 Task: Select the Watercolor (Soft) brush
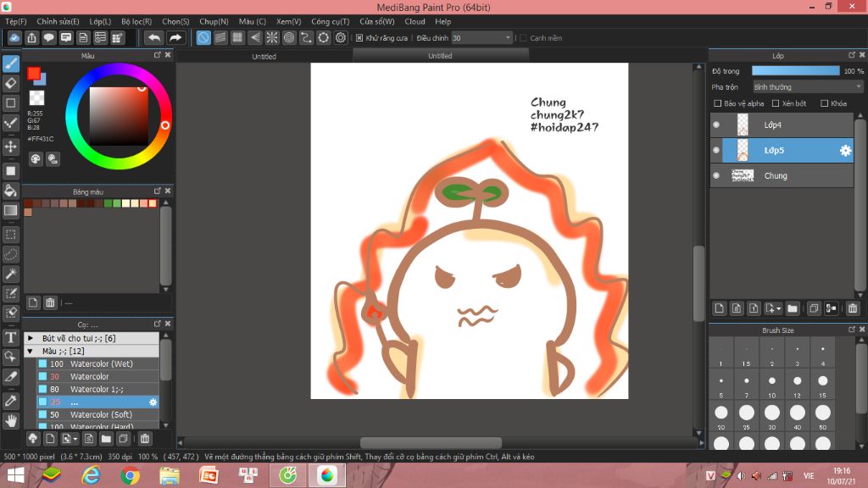pyautogui.click(x=98, y=414)
